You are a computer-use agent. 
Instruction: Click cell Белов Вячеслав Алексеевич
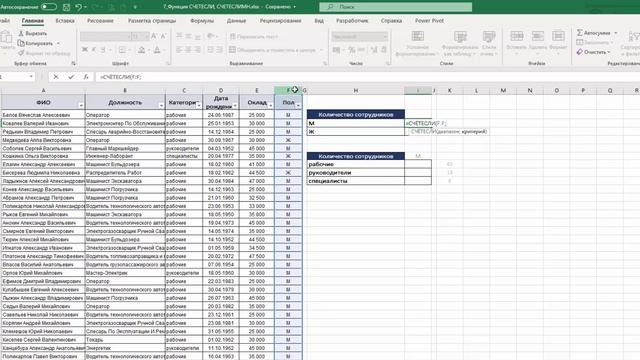[x=43, y=115]
